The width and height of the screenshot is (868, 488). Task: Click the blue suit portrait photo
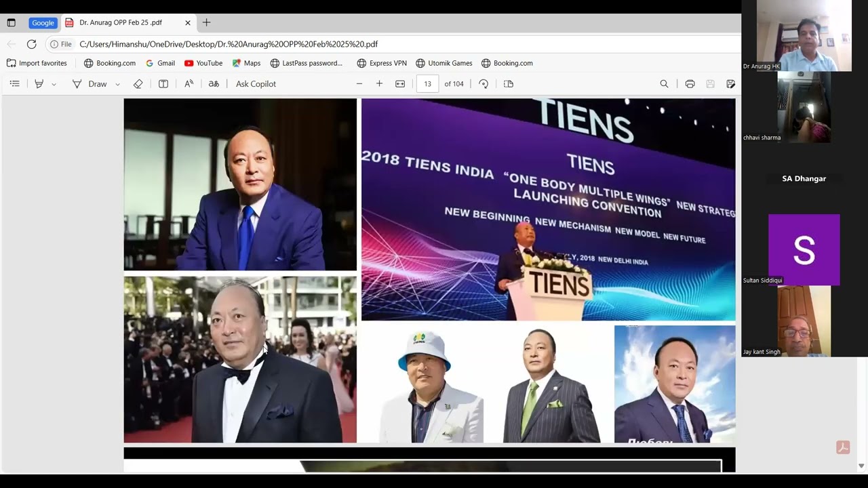pos(240,184)
